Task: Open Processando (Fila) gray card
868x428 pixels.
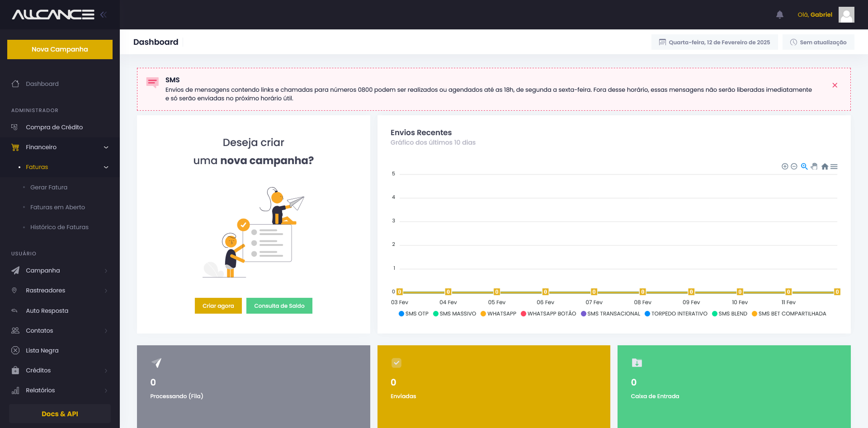Action: (x=254, y=387)
